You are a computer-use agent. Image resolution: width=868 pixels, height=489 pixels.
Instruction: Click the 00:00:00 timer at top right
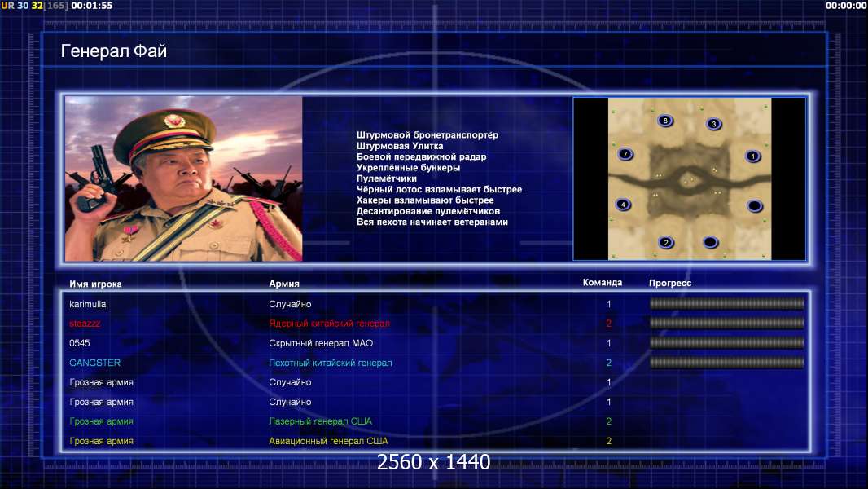click(x=846, y=6)
